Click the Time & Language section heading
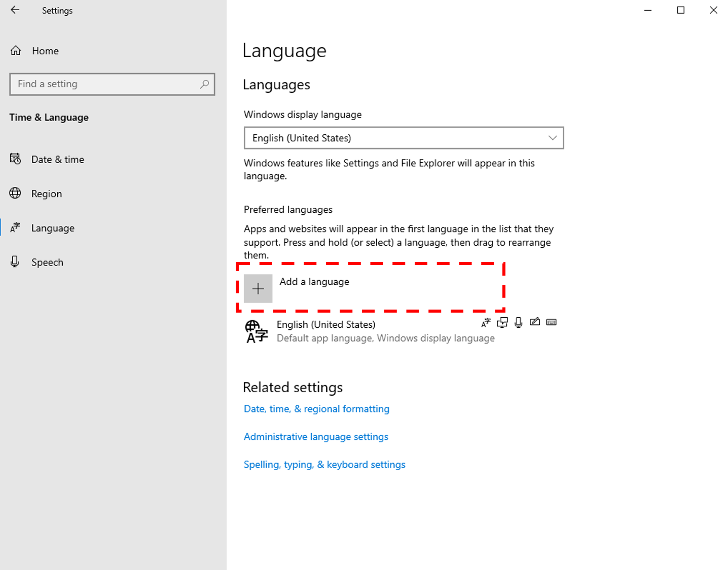Image resolution: width=728 pixels, height=570 pixels. coord(49,118)
